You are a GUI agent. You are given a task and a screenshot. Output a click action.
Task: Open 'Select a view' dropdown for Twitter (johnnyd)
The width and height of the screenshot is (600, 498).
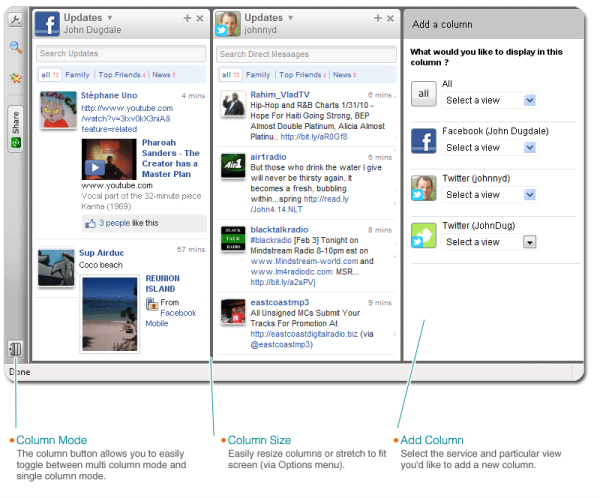(490, 194)
